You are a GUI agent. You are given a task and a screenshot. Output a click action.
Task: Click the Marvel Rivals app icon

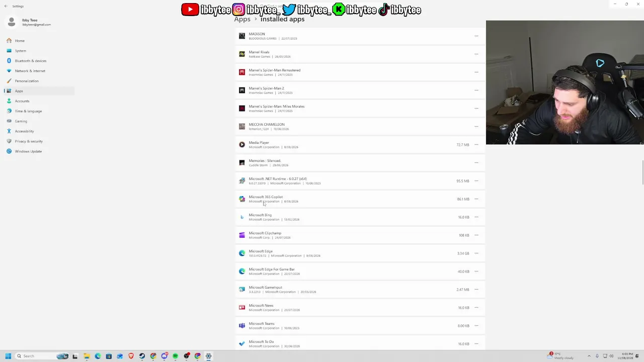pyautogui.click(x=242, y=54)
